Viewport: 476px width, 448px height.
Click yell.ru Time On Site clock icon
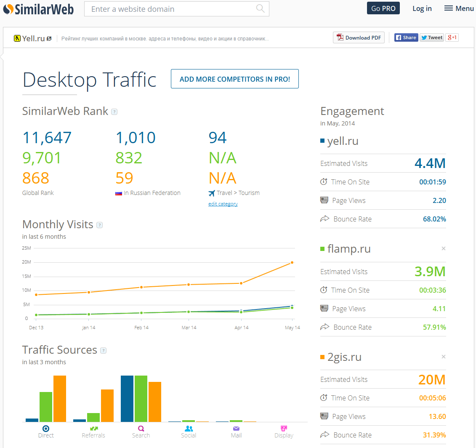coord(324,181)
